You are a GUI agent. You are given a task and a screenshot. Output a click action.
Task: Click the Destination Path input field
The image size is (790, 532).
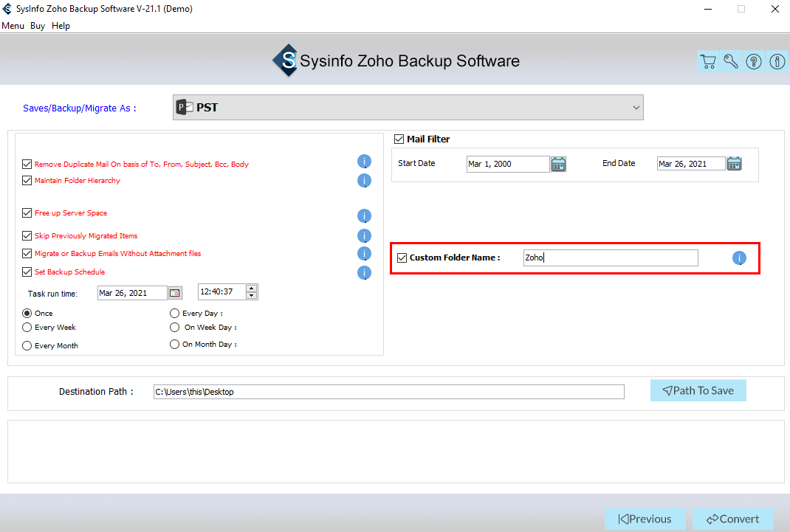(389, 392)
